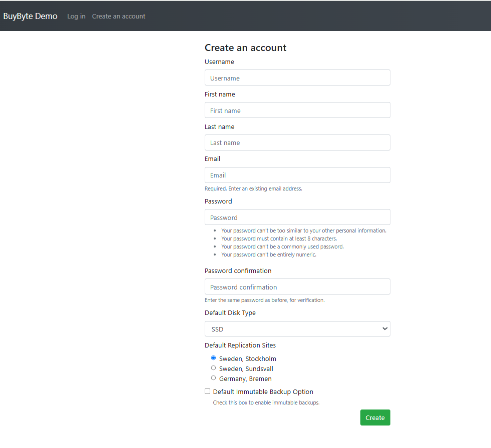The width and height of the screenshot is (491, 448).
Task: Click the Sweden, Sundsvall label text
Action: [x=246, y=369]
